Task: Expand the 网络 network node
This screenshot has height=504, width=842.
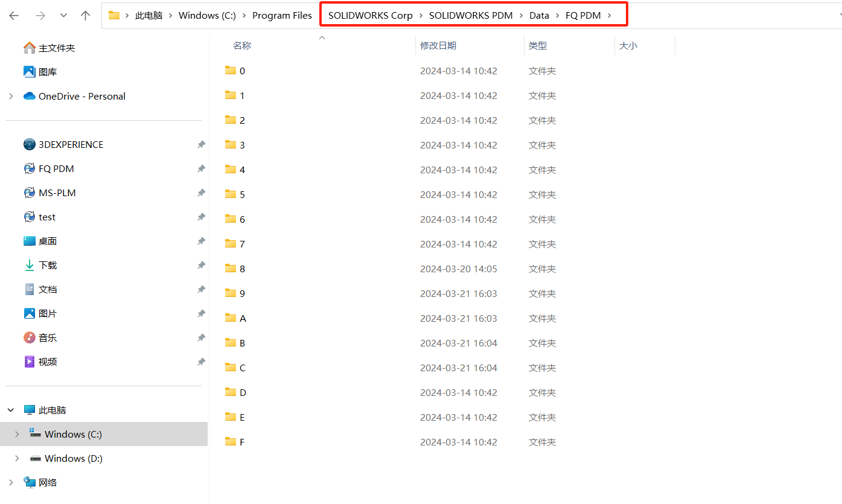Action: [x=11, y=482]
